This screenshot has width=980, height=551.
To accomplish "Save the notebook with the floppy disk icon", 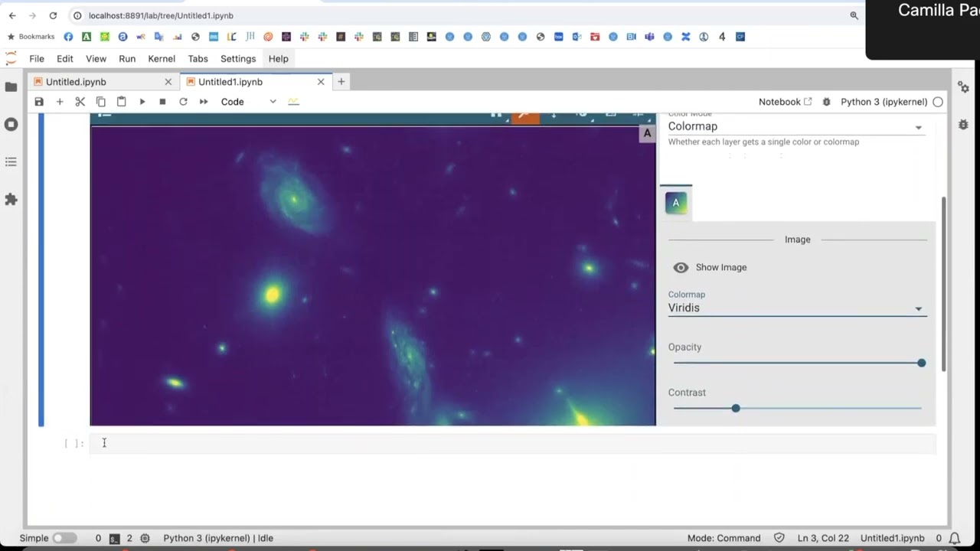I will [x=39, y=102].
